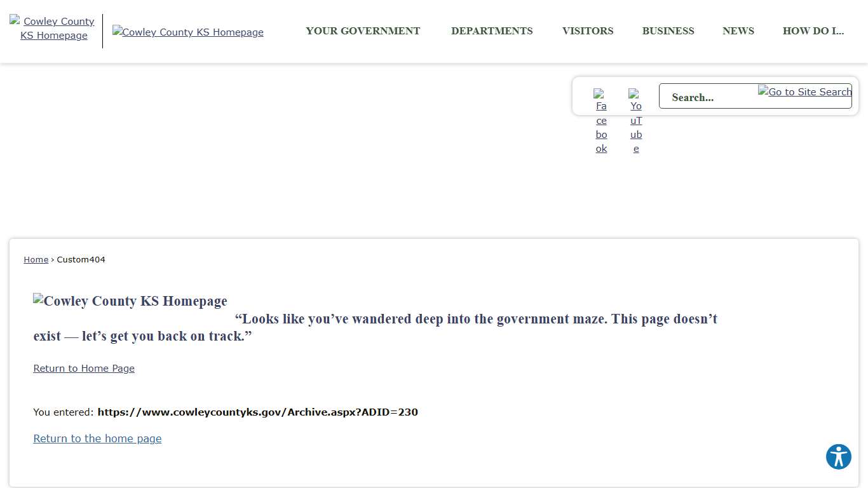Click the 'Return to the home page' link
The height and width of the screenshot is (488, 868).
click(97, 438)
